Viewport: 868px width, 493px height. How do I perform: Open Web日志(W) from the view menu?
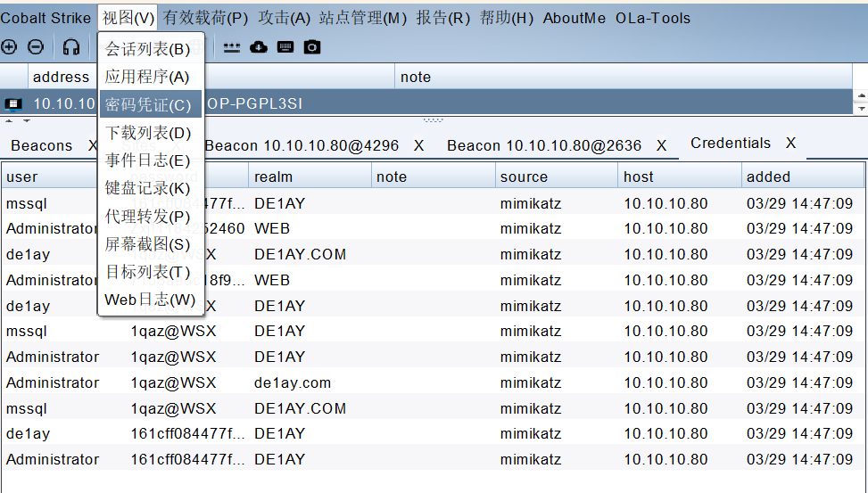point(151,300)
